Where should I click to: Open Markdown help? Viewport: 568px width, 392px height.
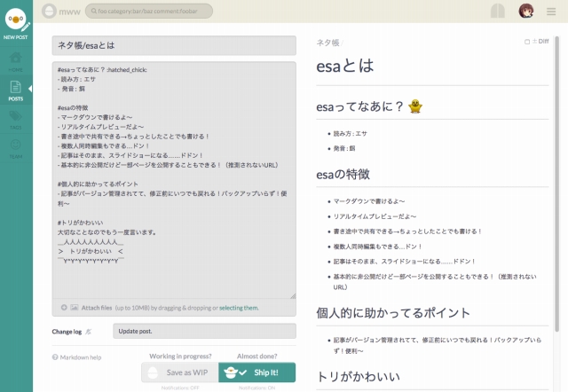[81, 357]
